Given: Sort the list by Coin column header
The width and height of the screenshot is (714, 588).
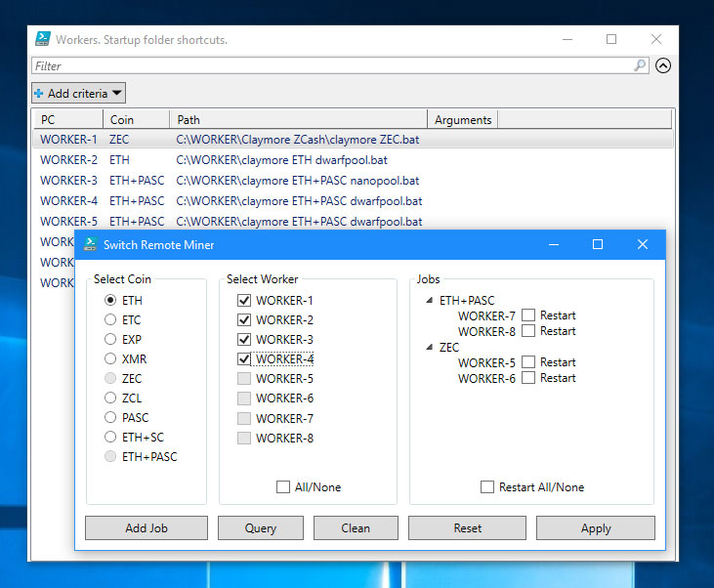Looking at the screenshot, I should point(136,119).
